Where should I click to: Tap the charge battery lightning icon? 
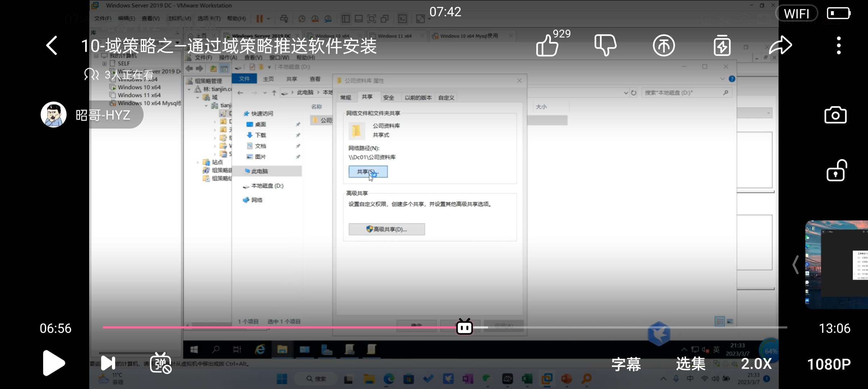(x=722, y=46)
